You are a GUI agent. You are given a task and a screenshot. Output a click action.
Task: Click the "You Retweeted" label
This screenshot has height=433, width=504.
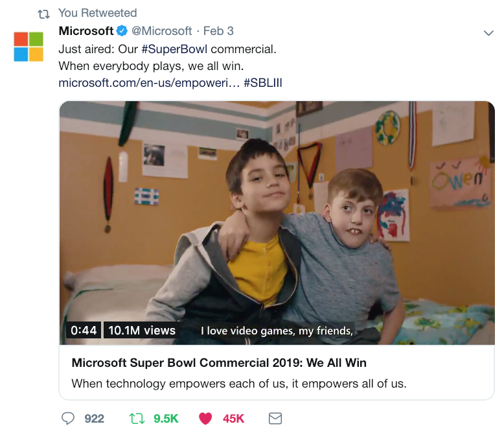click(x=98, y=13)
